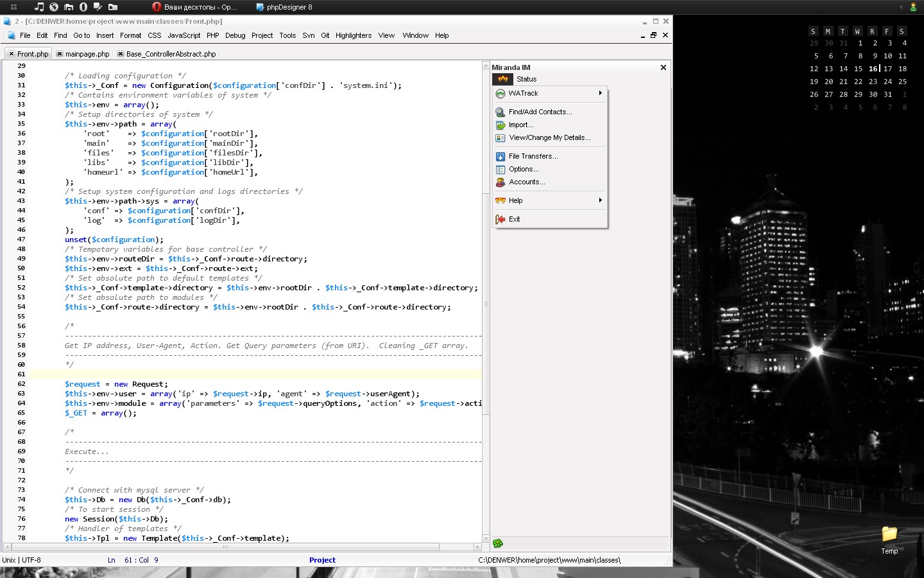Click the Status button in Miranda IM
Screen dimensions: 924x578
(526, 79)
